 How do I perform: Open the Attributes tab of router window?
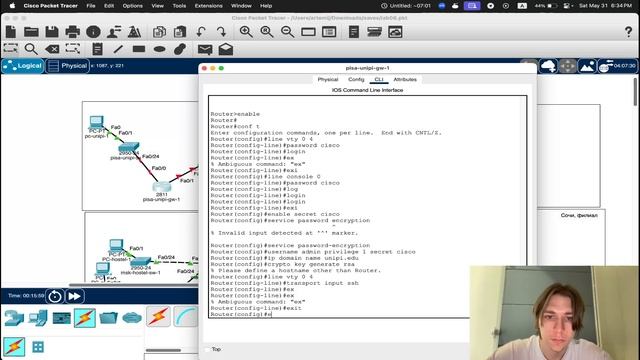coord(405,79)
